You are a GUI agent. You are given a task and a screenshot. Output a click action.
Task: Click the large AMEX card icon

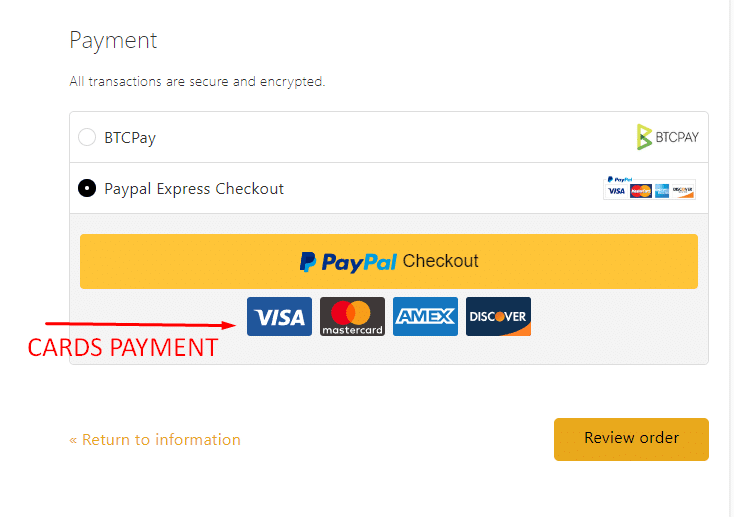[425, 317]
